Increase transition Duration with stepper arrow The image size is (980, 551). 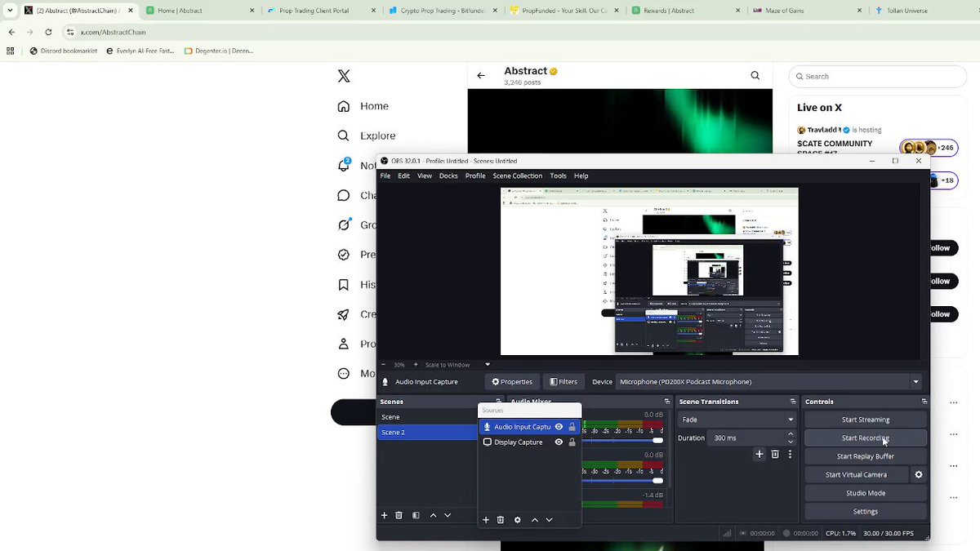pyautogui.click(x=790, y=435)
